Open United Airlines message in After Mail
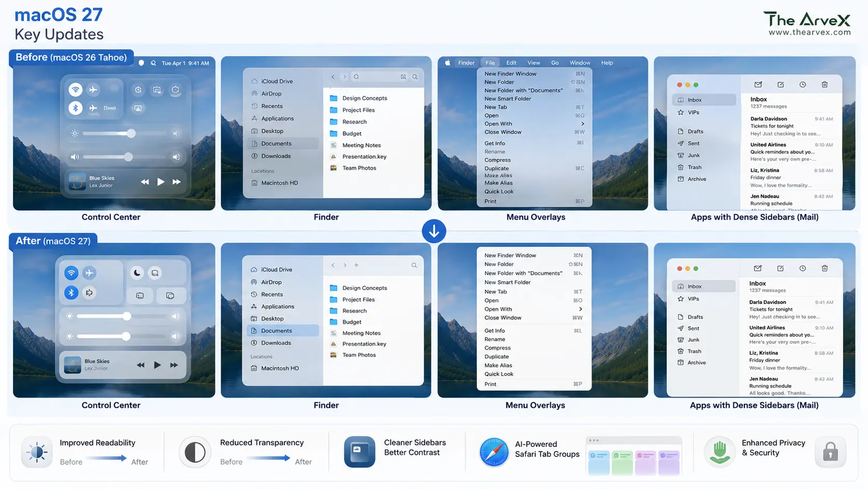The width and height of the screenshot is (868, 489). click(791, 335)
